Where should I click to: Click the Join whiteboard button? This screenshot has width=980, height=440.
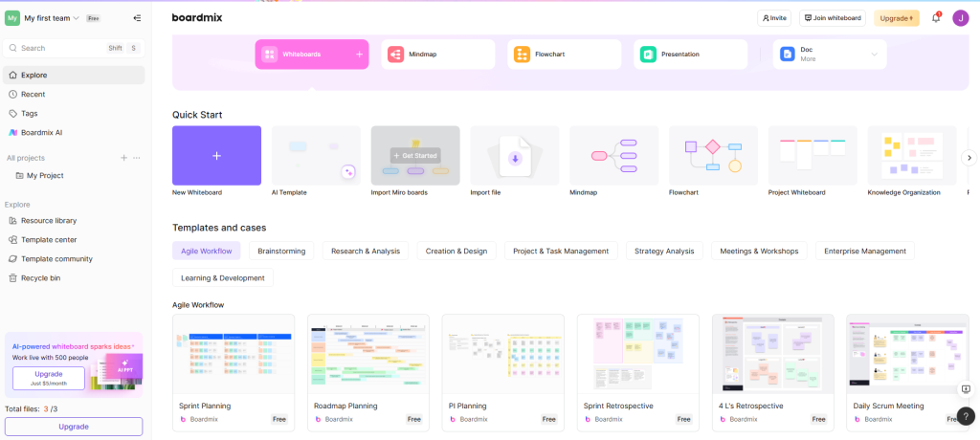[x=833, y=18]
